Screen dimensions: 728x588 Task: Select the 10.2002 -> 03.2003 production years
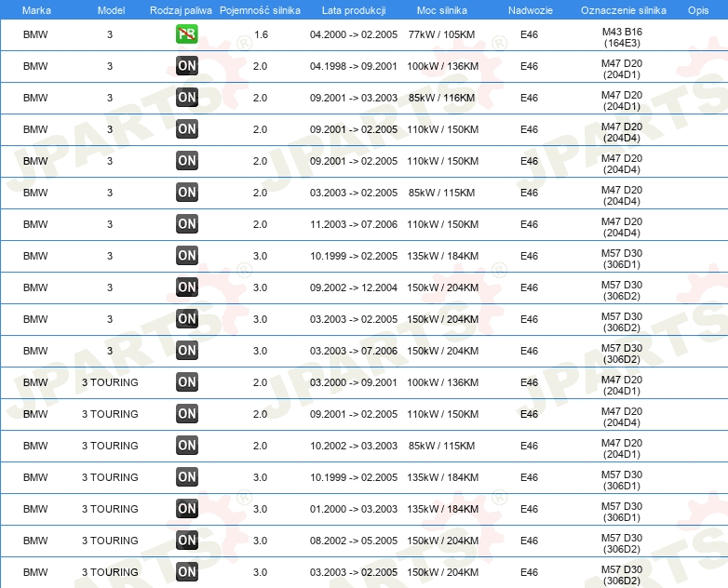click(x=354, y=446)
